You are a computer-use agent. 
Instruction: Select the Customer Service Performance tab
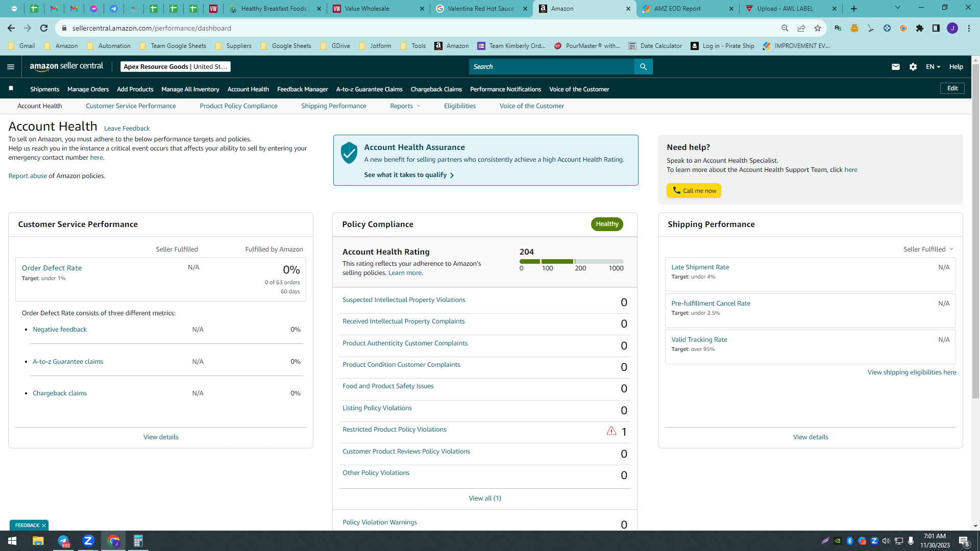pyautogui.click(x=131, y=106)
